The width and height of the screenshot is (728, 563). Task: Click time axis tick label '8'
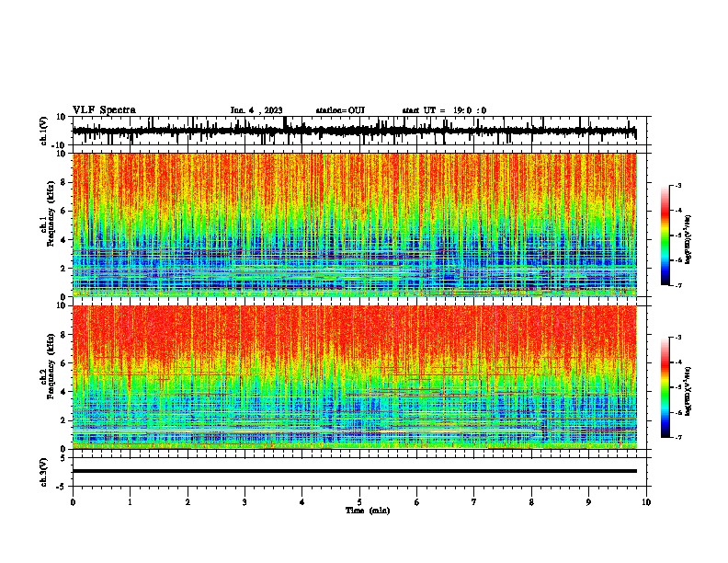pos(531,502)
